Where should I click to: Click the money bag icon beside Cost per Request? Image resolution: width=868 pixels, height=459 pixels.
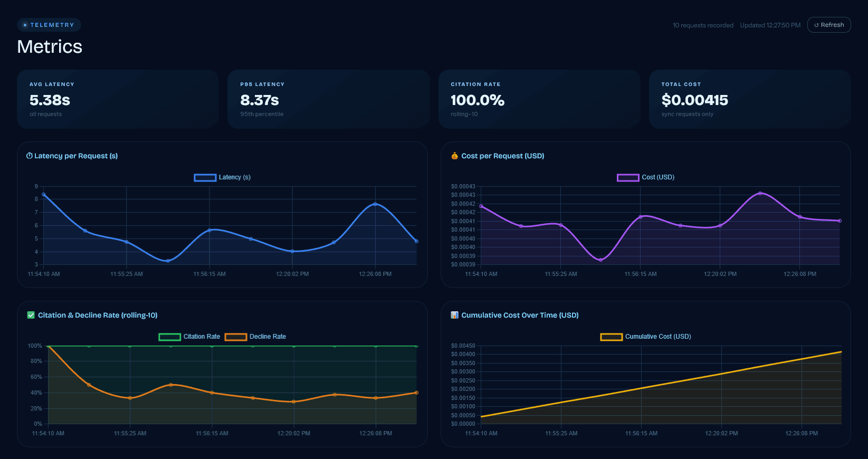[x=454, y=156]
